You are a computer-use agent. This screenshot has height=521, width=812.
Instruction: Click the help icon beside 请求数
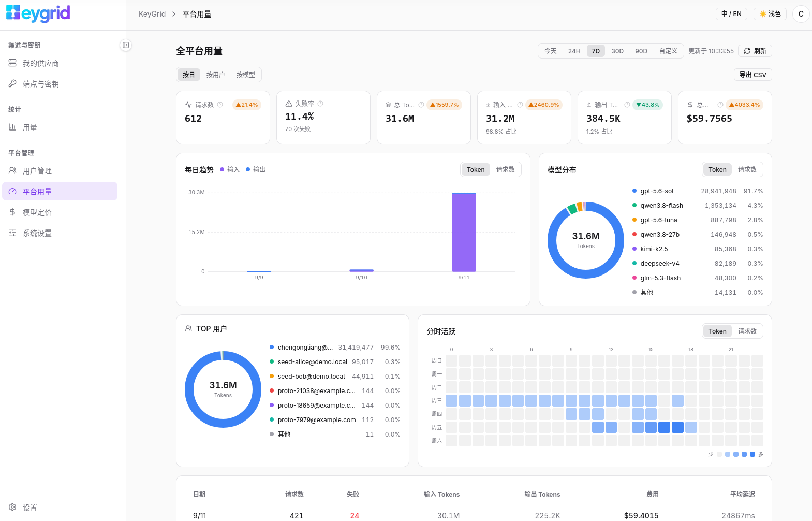coord(220,105)
